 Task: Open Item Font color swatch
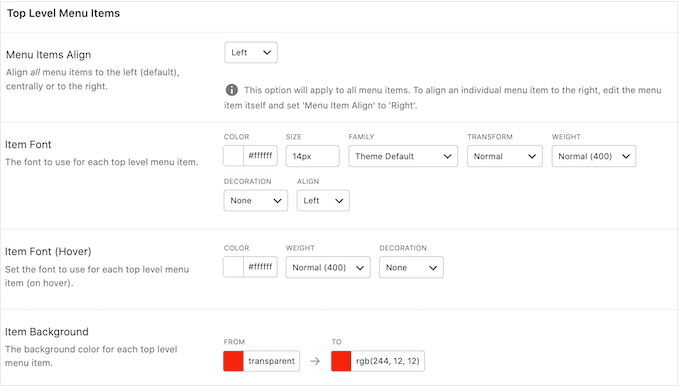(x=233, y=156)
